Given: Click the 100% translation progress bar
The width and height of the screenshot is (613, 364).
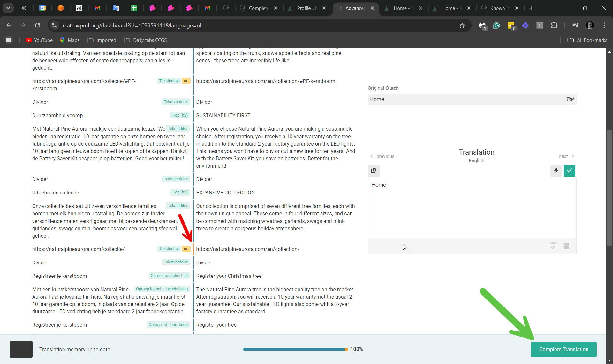Looking at the screenshot, I should click(295, 349).
